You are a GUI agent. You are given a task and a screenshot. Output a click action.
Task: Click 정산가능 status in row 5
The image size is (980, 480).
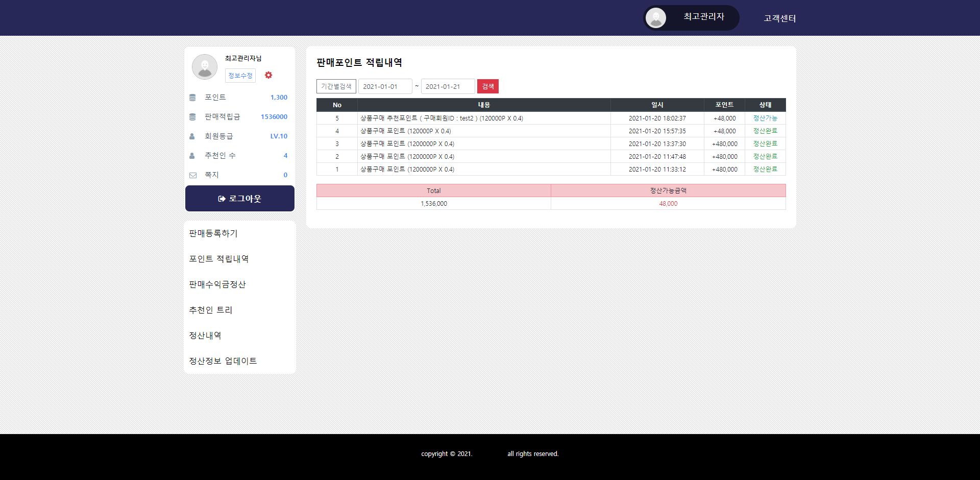(765, 118)
